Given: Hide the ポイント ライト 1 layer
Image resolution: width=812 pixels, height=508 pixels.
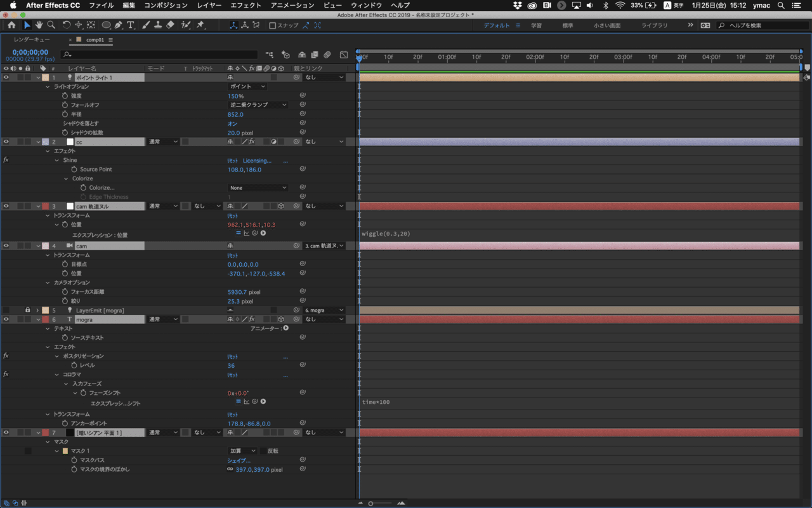Looking at the screenshot, I should pos(6,77).
